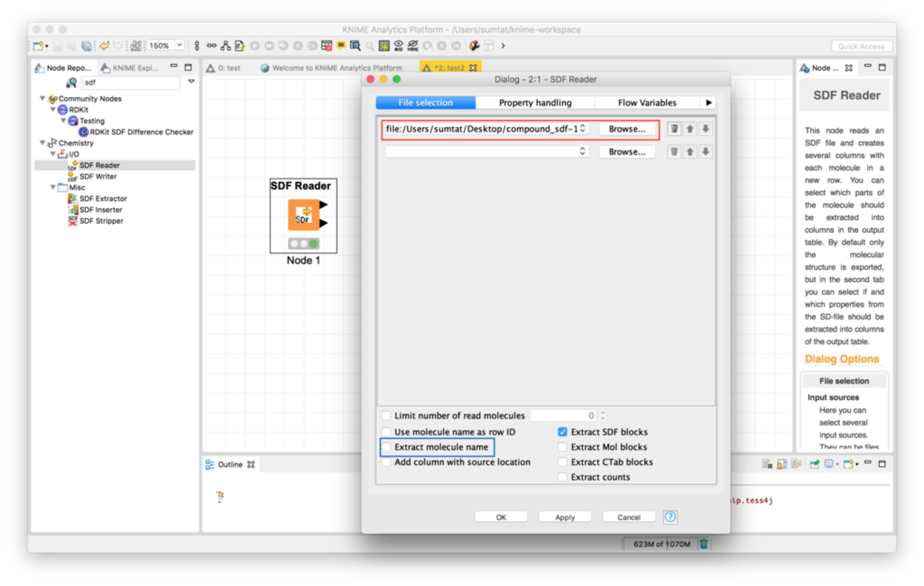Screen dimensions: 924x586
Task: Adjust the read molecules limit stepper
Action: tap(603, 416)
